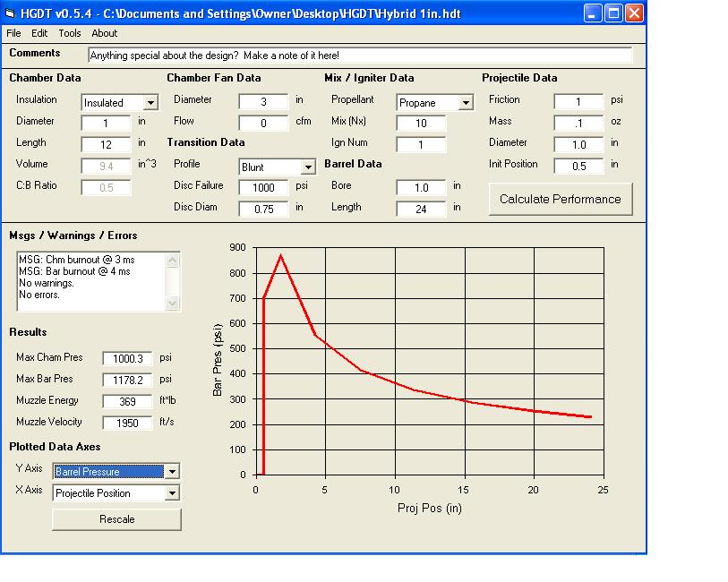Click the Calculate Performance button

(560, 199)
